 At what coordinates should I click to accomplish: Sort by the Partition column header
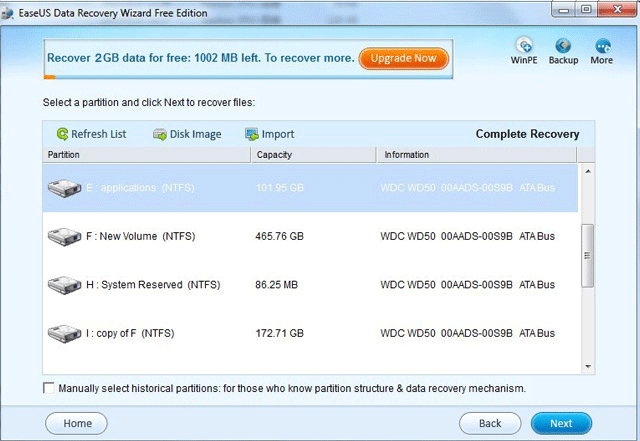point(146,155)
